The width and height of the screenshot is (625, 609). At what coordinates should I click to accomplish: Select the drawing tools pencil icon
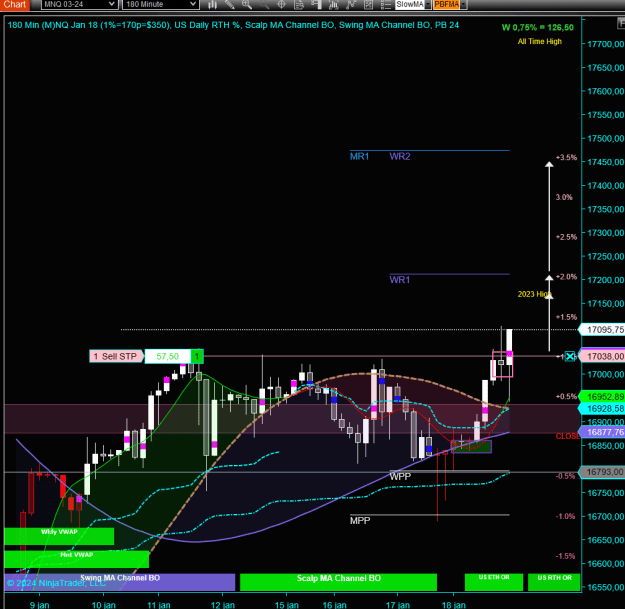230,4
